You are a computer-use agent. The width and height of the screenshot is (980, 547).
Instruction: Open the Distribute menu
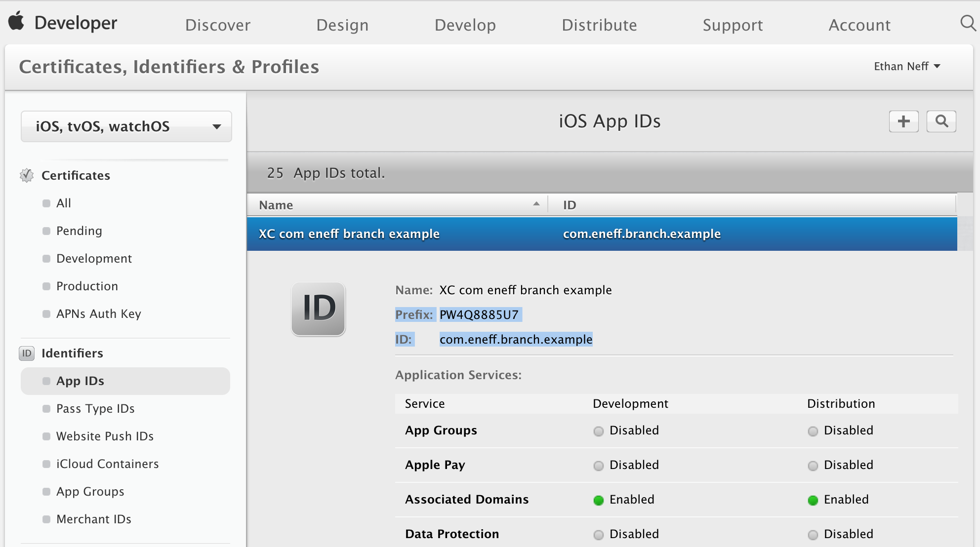(599, 25)
